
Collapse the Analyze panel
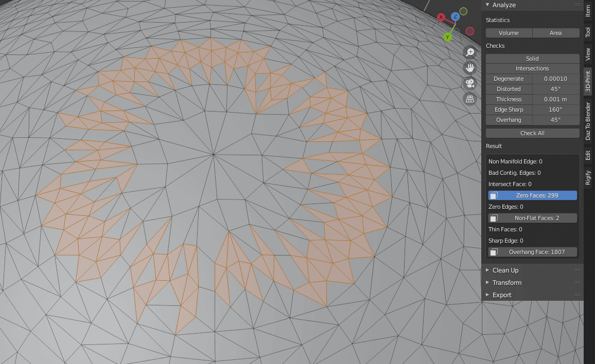click(x=486, y=5)
